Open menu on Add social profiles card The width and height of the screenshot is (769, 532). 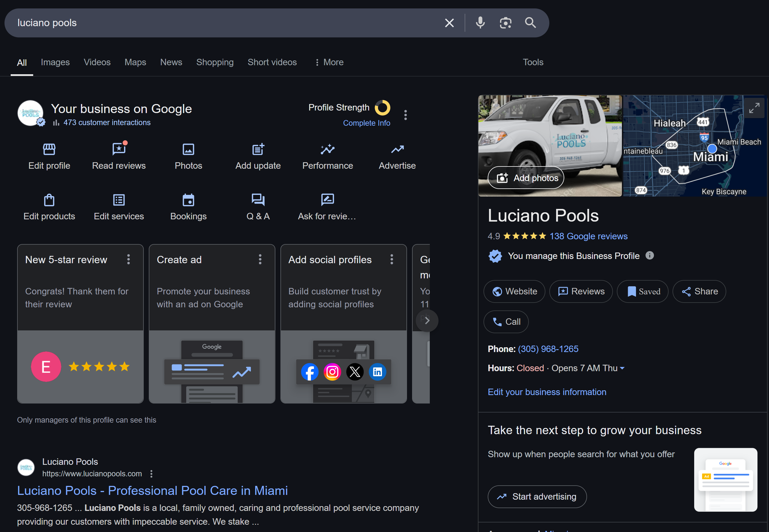(392, 259)
